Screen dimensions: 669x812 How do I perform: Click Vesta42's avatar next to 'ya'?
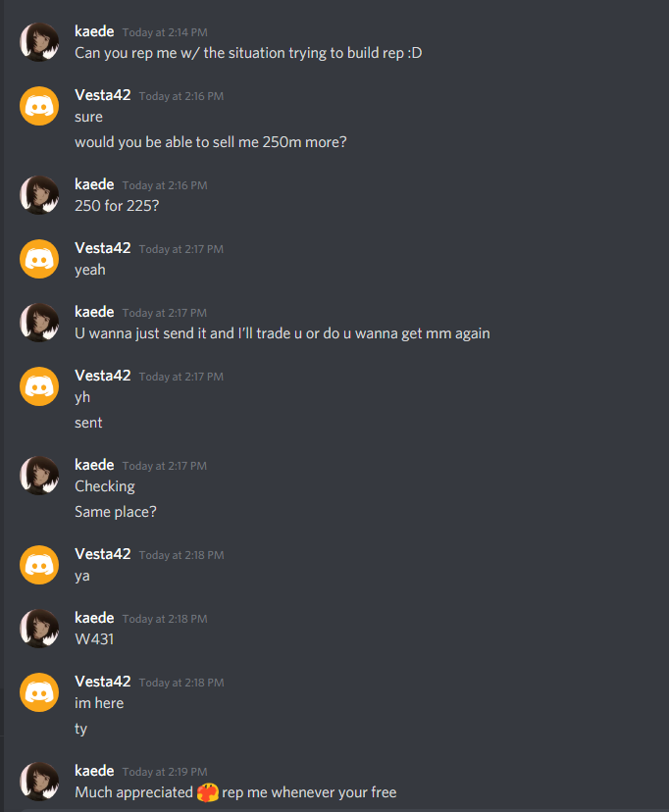click(x=39, y=565)
